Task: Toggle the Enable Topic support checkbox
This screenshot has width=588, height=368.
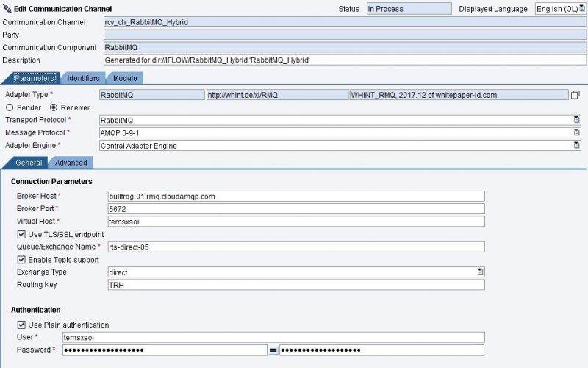Action: (21, 260)
